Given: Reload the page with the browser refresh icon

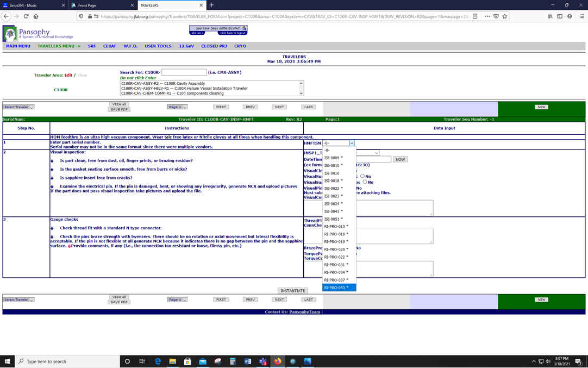Looking at the screenshot, I should click(x=26, y=16).
